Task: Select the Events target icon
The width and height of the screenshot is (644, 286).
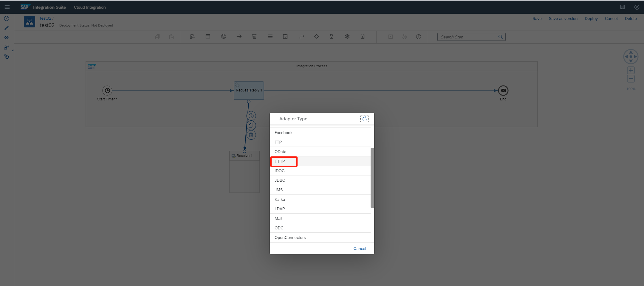Action: pos(224,36)
